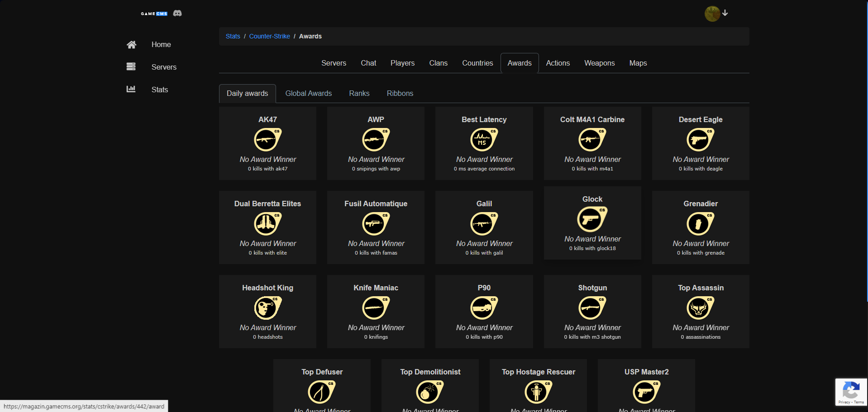Go to Home in the sidebar

click(161, 44)
